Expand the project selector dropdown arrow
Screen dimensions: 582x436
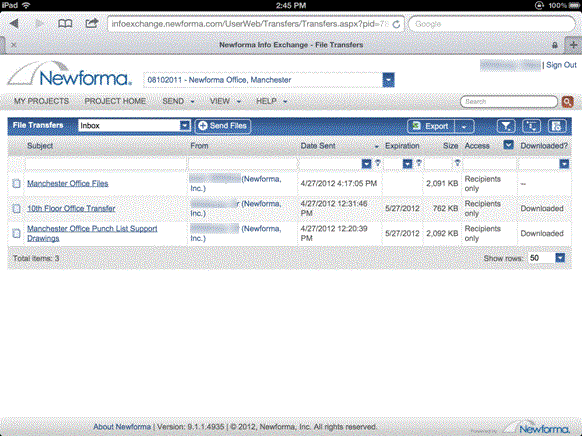click(x=388, y=80)
